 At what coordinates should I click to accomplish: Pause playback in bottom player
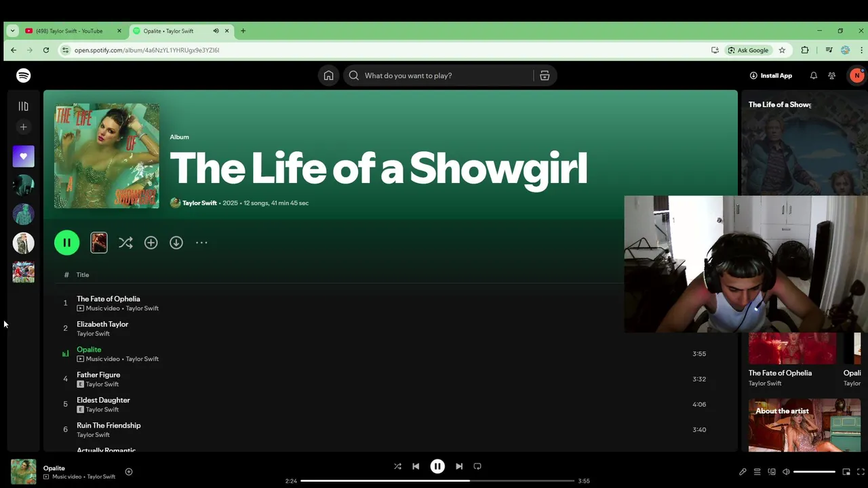point(437,466)
